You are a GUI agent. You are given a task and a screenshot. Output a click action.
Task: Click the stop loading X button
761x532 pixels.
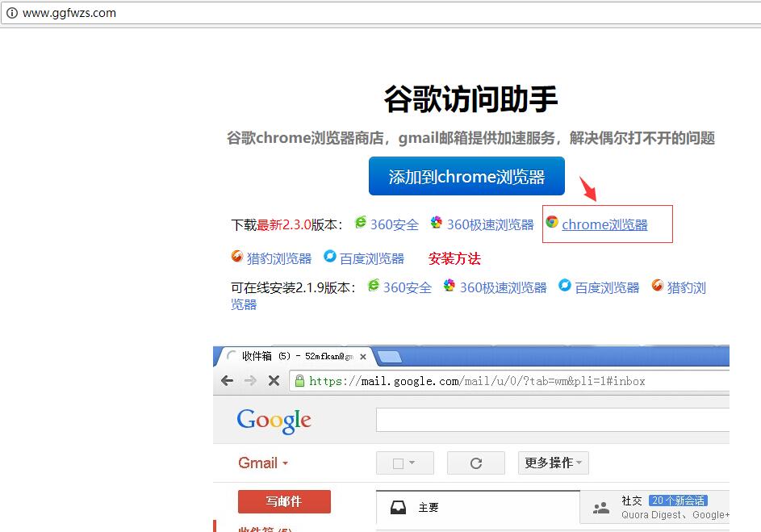[x=274, y=380]
